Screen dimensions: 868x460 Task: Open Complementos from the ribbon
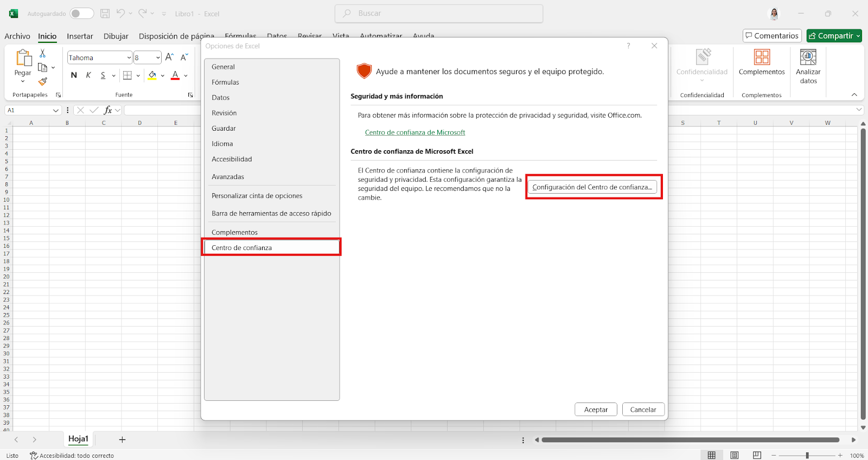click(761, 62)
